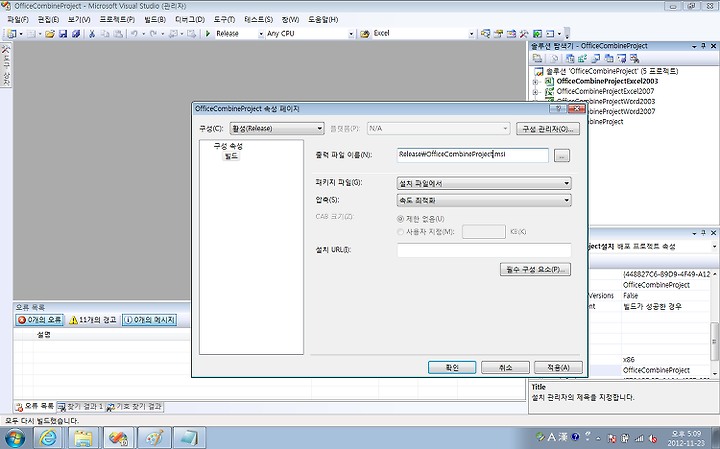The height and width of the screenshot is (449, 720).
Task: Open the 편집(E) menu
Action: [48, 20]
